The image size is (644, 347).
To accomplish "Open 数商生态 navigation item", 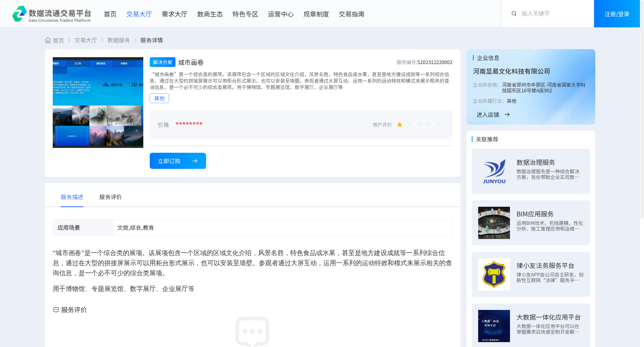I will tap(210, 14).
